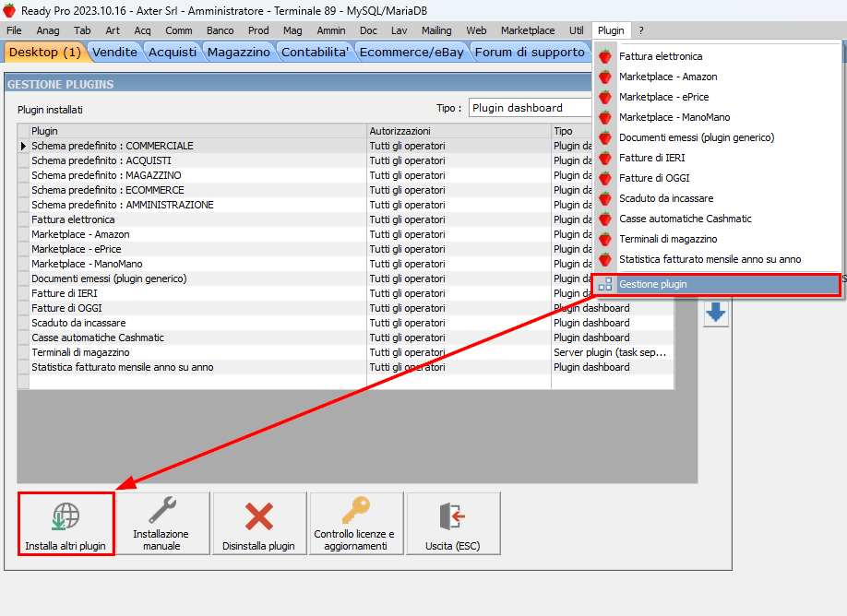Open the Mailing menu
The height and width of the screenshot is (616, 847).
(436, 30)
